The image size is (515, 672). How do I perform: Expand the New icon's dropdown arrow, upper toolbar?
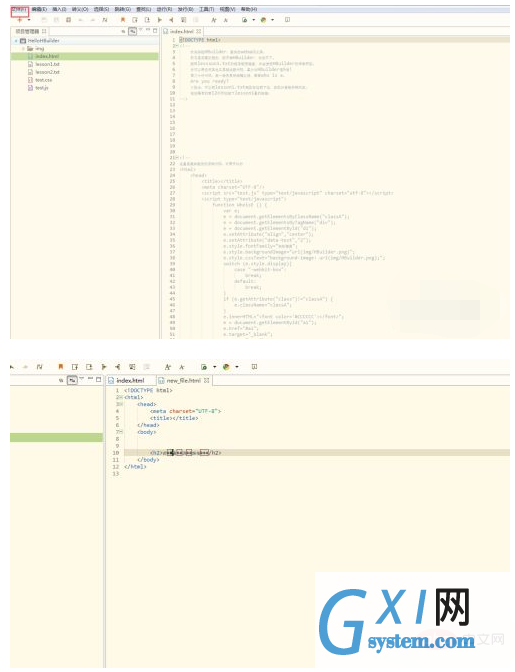point(29,20)
